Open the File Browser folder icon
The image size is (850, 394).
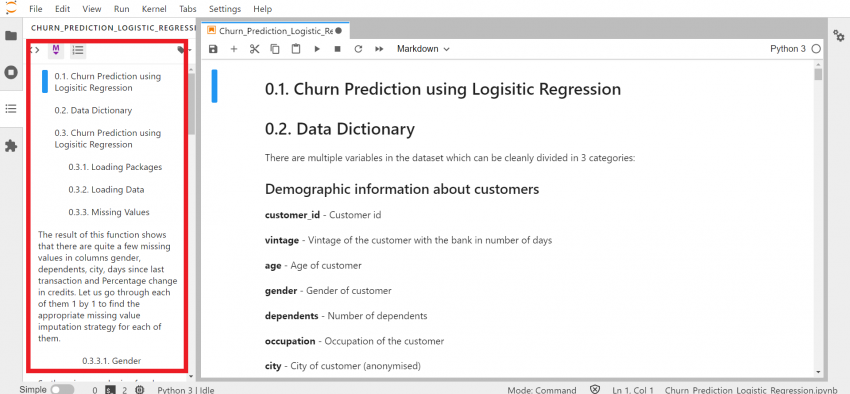click(11, 36)
